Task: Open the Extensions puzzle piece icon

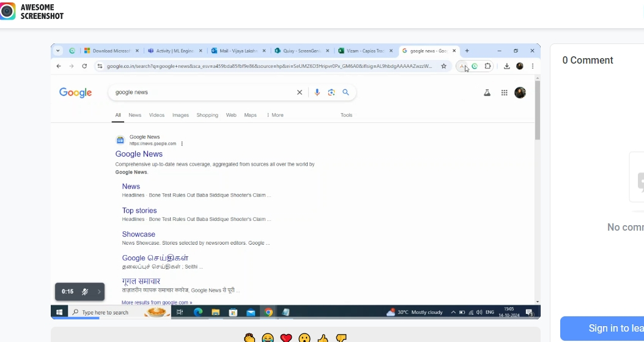Action: [487, 66]
